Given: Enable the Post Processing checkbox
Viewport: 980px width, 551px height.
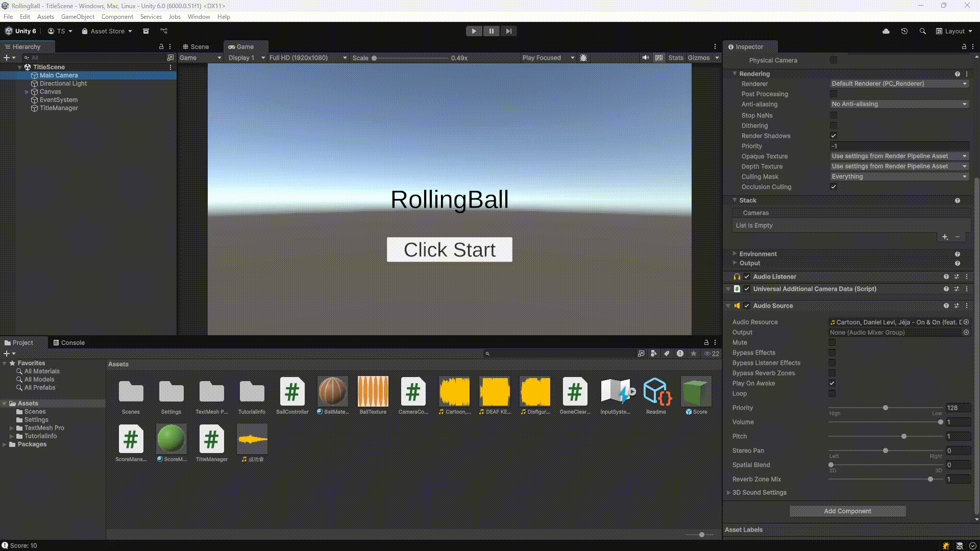Looking at the screenshot, I should click(x=834, y=94).
